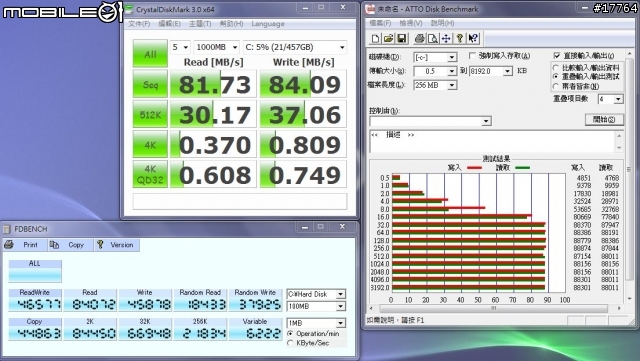This screenshot has height=361, width=640.
Task: Run the 4K test in CrystalDiskMark
Action: pos(150,145)
